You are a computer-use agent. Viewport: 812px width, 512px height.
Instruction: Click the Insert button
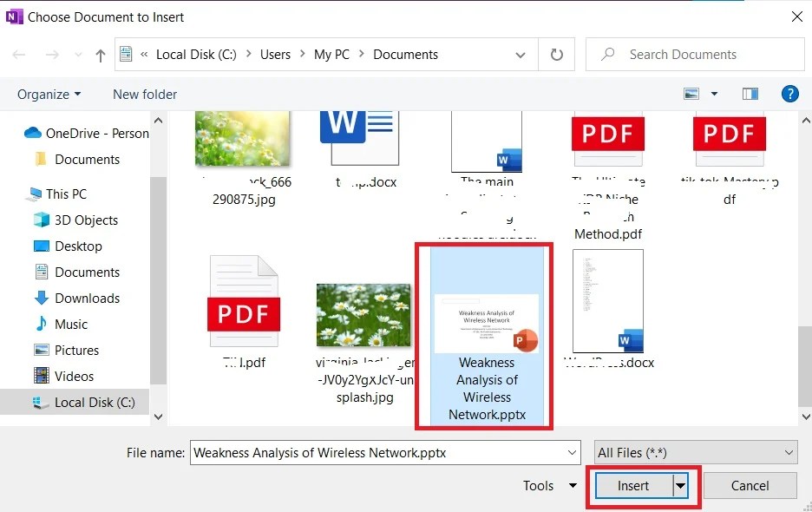point(633,485)
